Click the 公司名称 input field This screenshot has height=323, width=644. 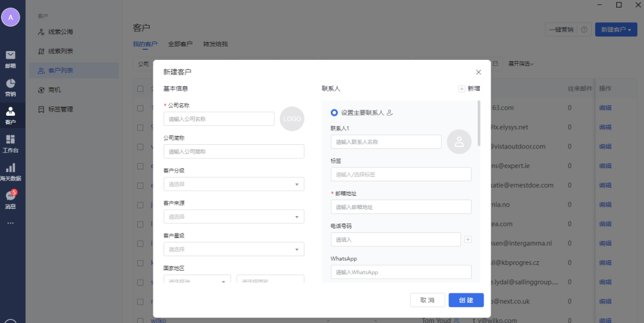click(x=219, y=119)
